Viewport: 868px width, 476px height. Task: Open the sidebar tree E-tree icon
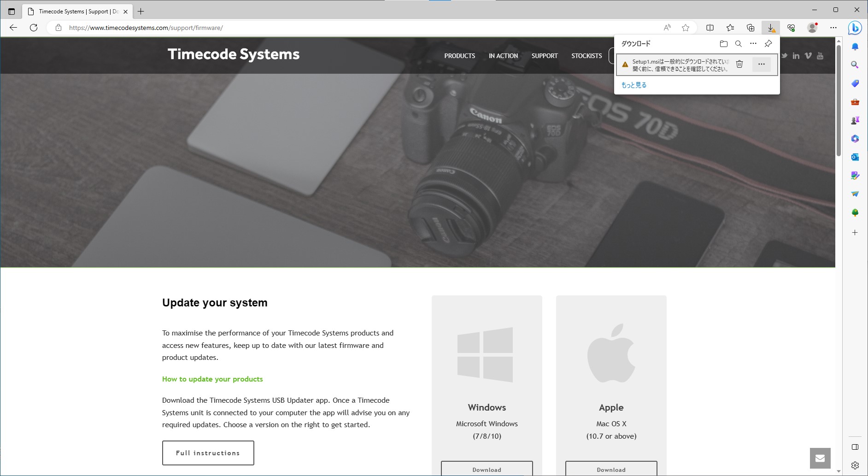(855, 212)
